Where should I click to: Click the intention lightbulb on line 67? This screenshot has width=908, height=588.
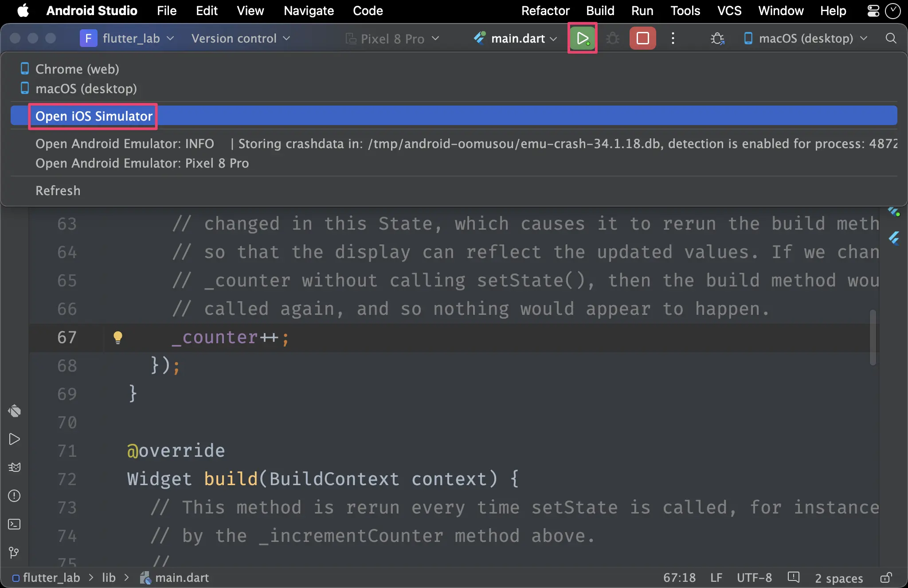[x=117, y=337]
